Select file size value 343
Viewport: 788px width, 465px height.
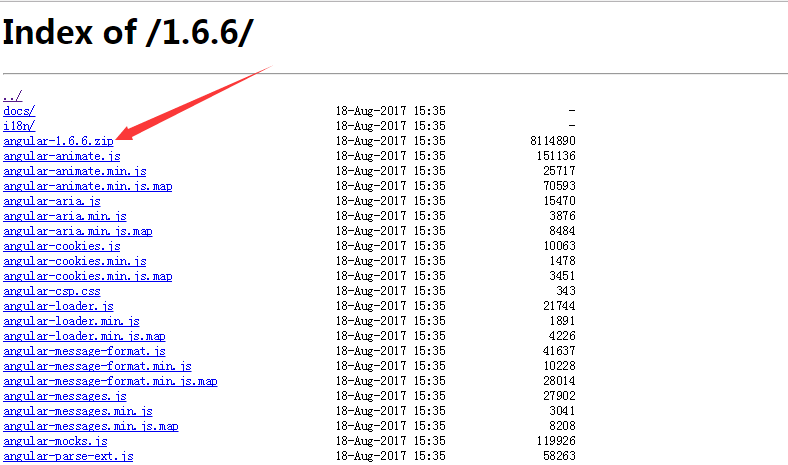[x=566, y=291]
